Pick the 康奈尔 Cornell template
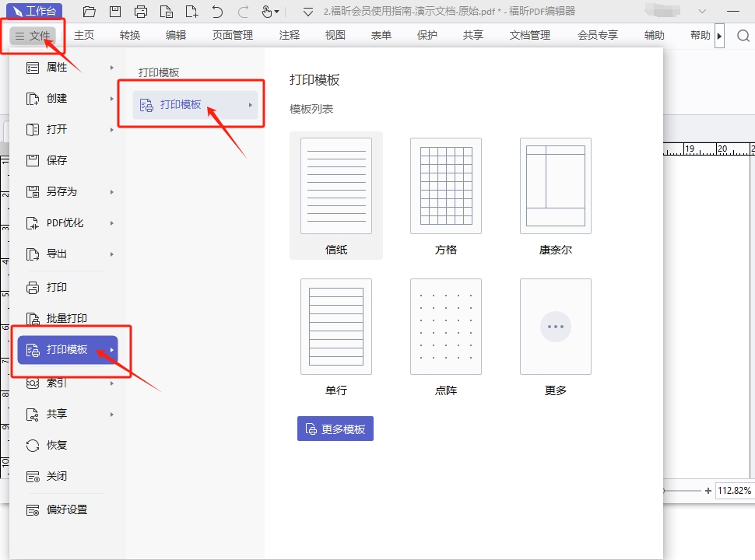Screen dimensions: 755x560 (556, 187)
